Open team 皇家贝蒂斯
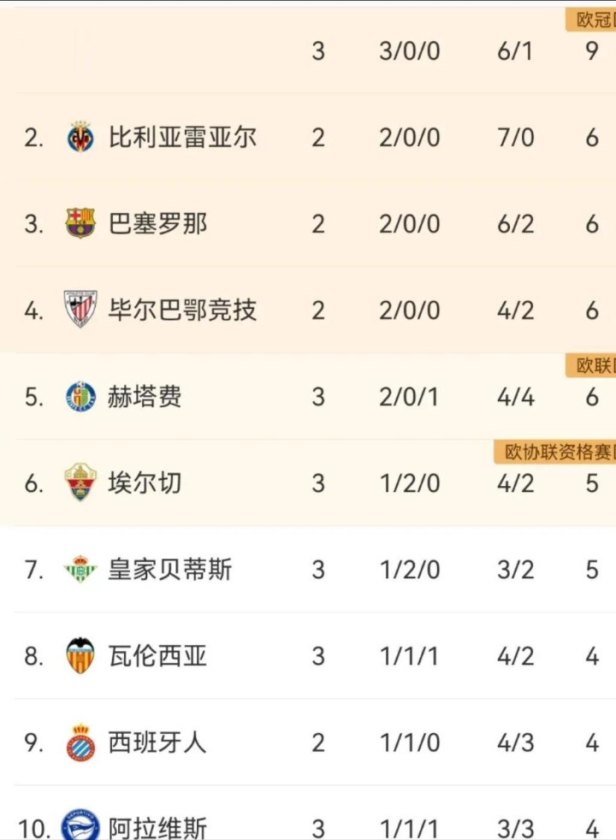Image resolution: width=616 pixels, height=840 pixels. [169, 570]
